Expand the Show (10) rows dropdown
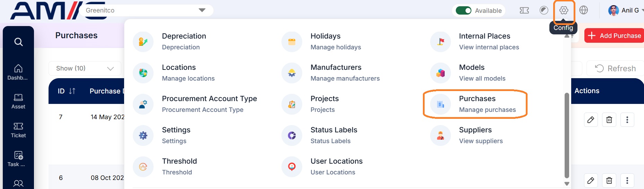 (85, 68)
